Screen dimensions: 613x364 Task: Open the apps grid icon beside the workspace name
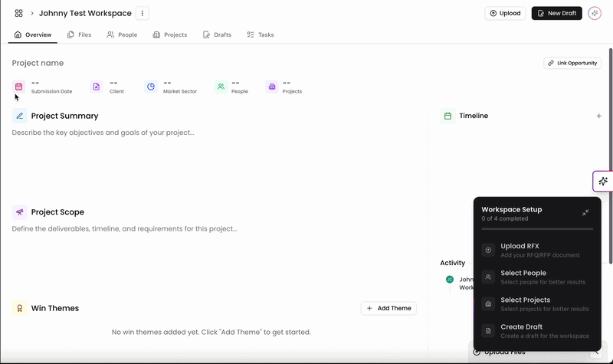click(x=18, y=13)
